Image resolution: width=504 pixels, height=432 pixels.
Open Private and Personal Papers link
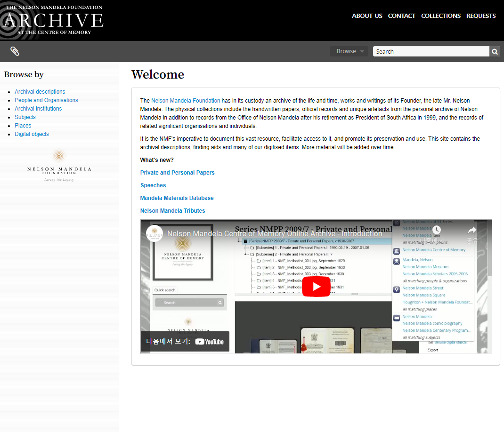(x=177, y=173)
